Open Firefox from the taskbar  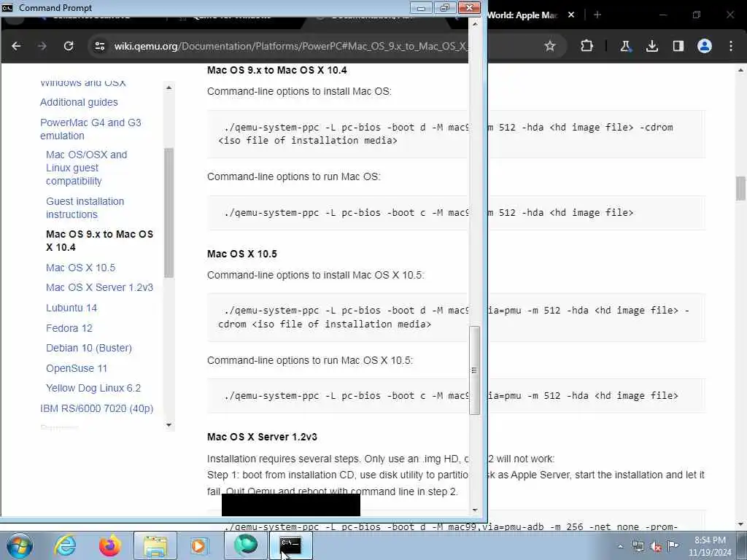tap(109, 545)
